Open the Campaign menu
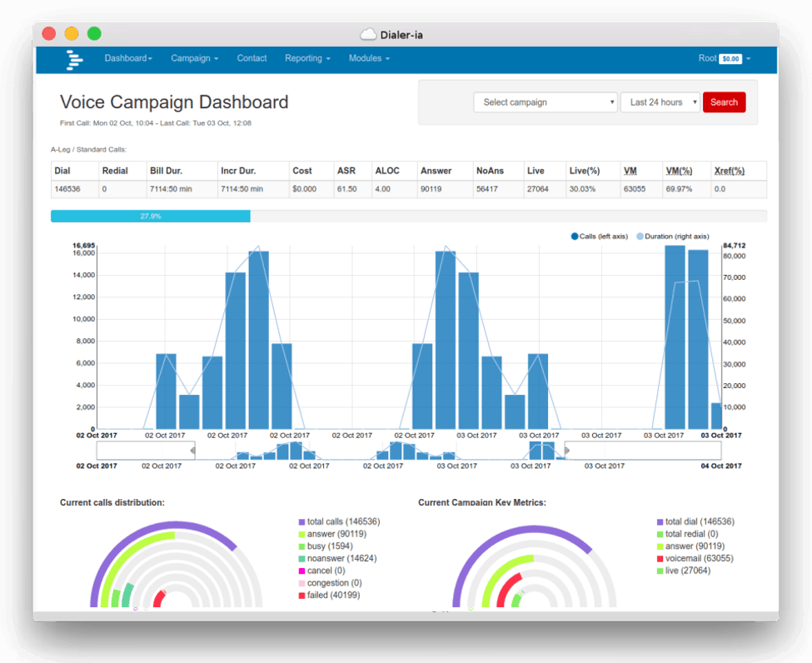Viewport: 812px width, 663px height. 195,58
